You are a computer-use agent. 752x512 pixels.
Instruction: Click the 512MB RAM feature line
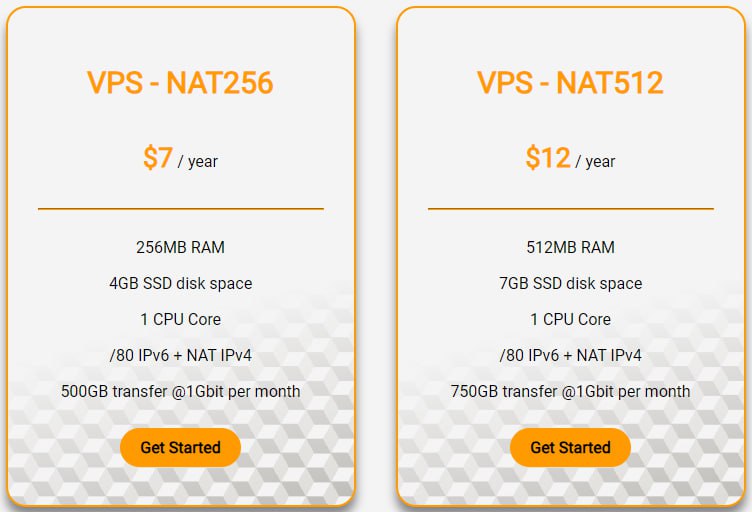point(570,247)
